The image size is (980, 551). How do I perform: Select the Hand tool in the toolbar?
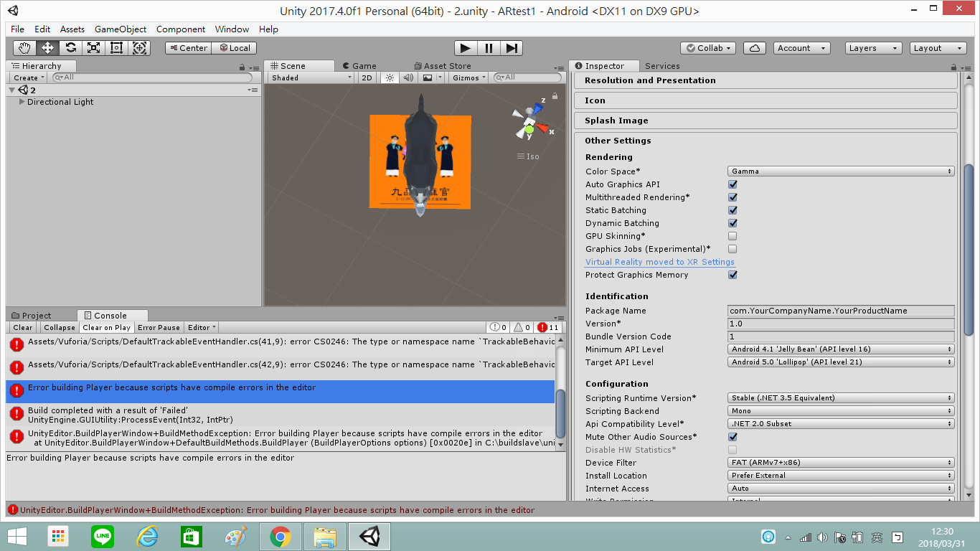(x=25, y=48)
